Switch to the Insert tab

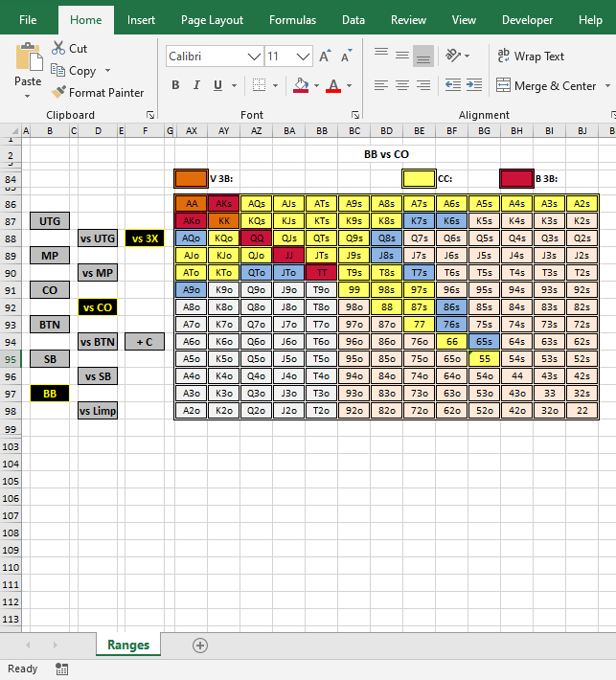pos(141,20)
